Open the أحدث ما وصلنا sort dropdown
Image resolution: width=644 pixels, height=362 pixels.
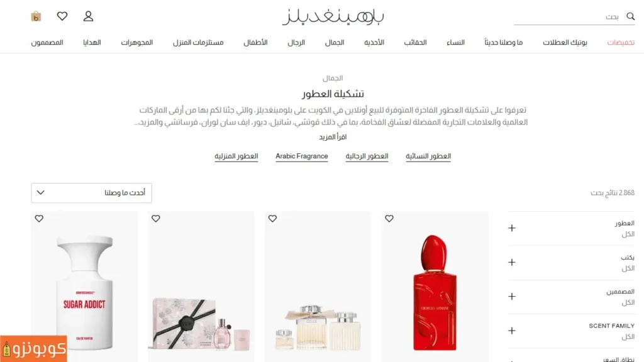[92, 193]
